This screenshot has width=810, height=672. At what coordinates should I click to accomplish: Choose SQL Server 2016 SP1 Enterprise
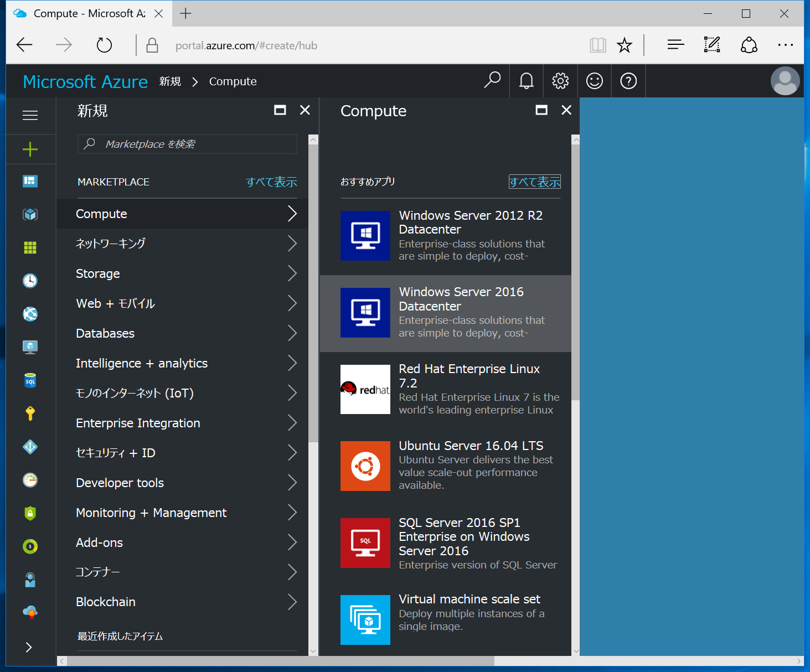pyautogui.click(x=446, y=543)
